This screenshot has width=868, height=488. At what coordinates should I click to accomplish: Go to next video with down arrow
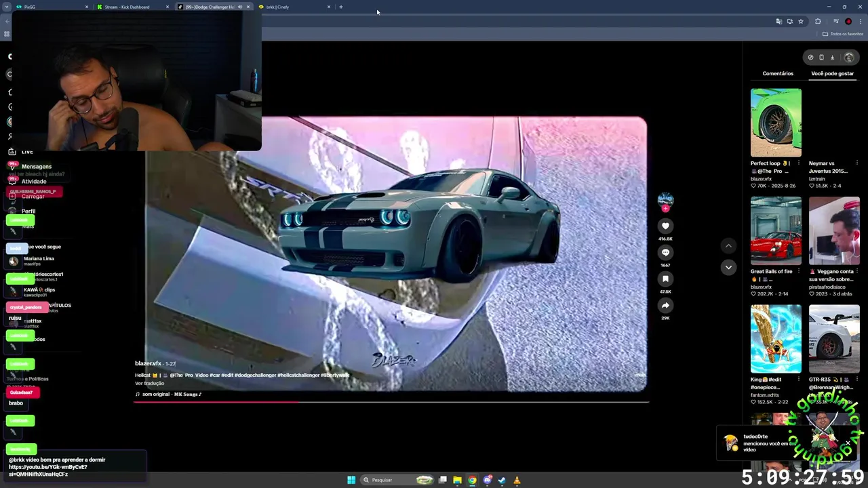pyautogui.click(x=728, y=267)
